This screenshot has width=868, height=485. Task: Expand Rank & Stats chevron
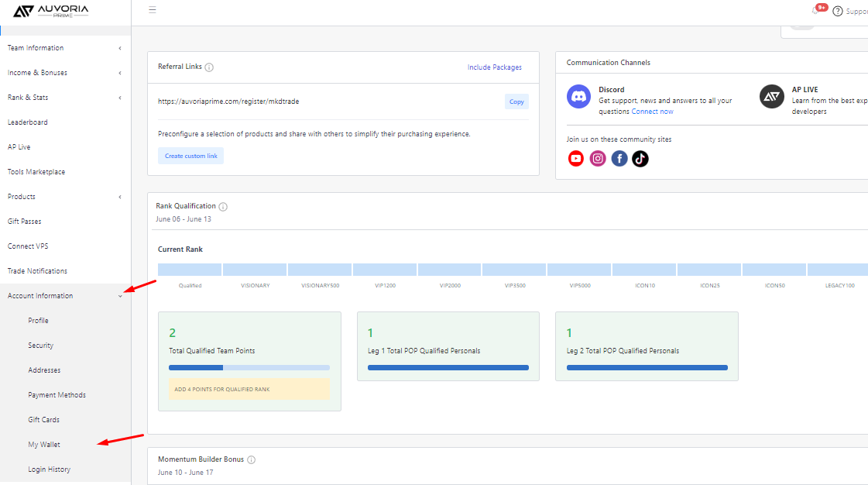[x=120, y=98]
